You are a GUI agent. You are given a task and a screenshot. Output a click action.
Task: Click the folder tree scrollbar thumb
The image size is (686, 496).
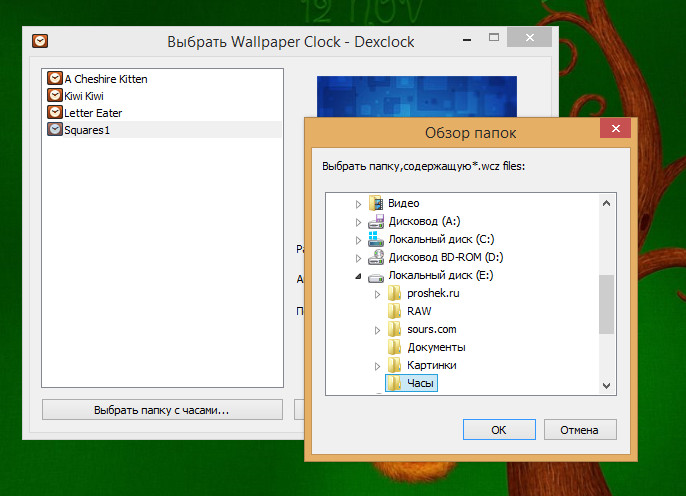(606, 304)
